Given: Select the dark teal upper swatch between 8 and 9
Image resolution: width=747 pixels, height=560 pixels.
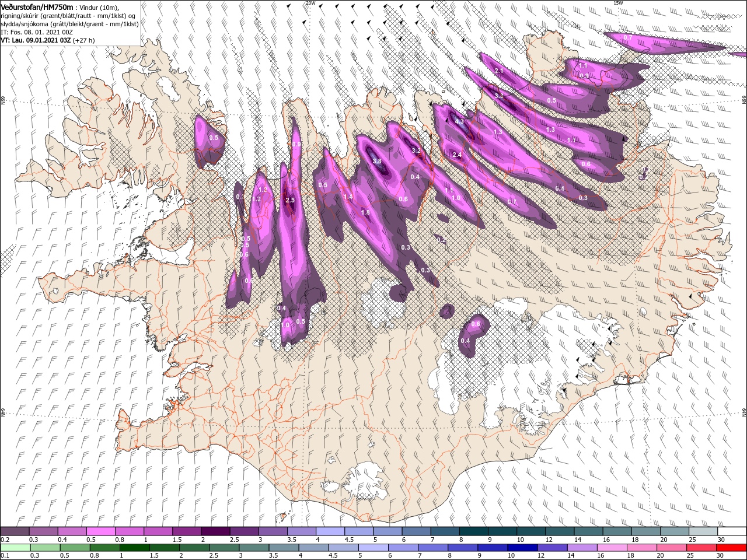Looking at the screenshot, I should coord(474,531).
